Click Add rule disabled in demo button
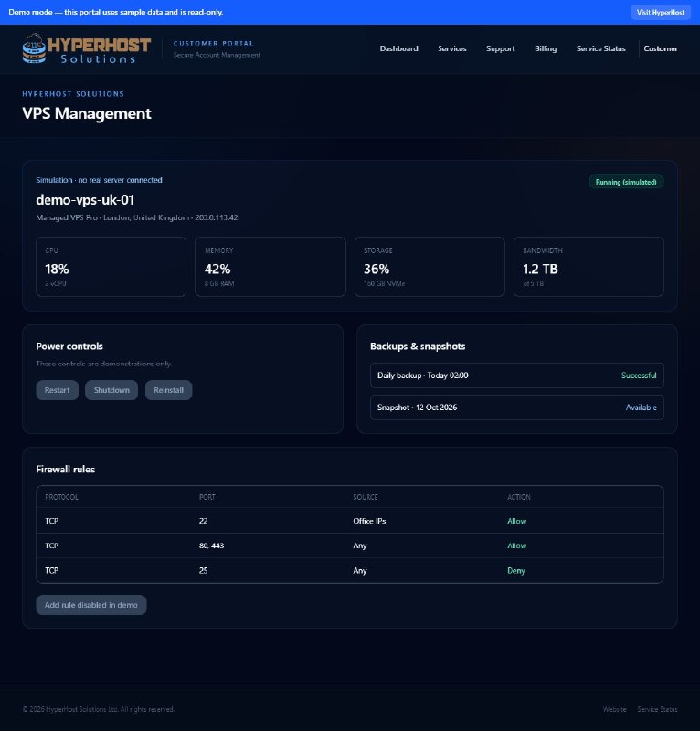The image size is (700, 731). click(91, 605)
